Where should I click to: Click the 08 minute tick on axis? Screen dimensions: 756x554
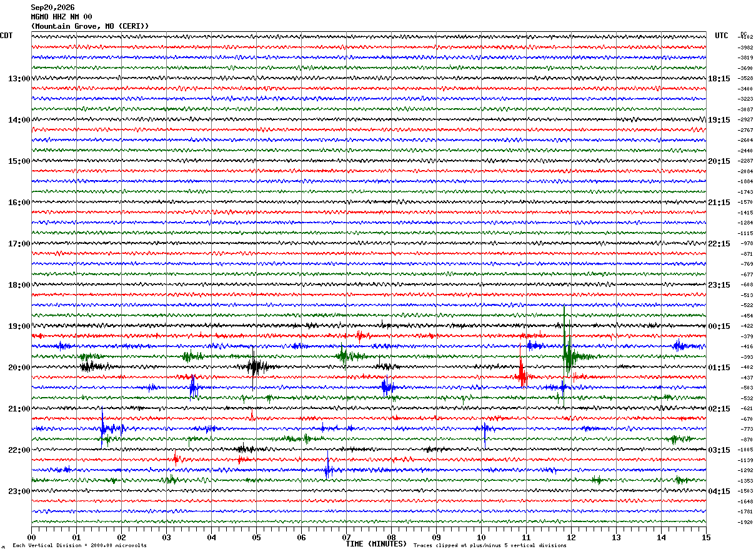click(391, 537)
